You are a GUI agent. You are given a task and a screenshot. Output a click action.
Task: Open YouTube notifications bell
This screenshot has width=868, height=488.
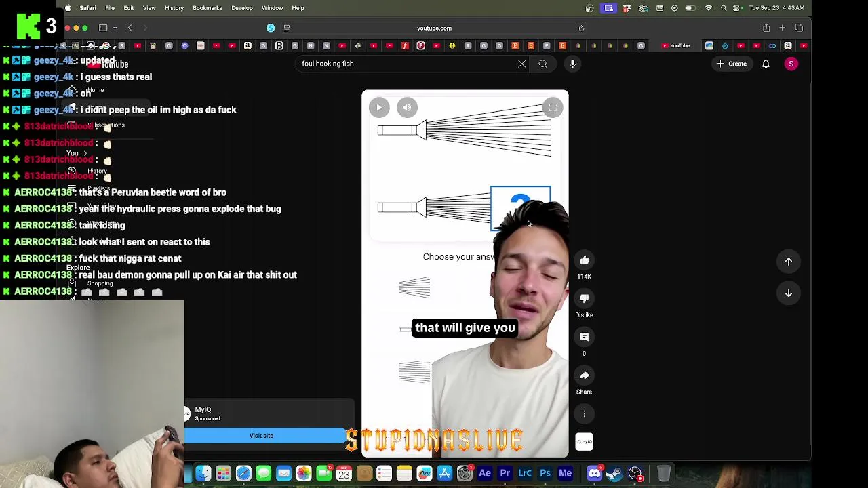pos(766,64)
